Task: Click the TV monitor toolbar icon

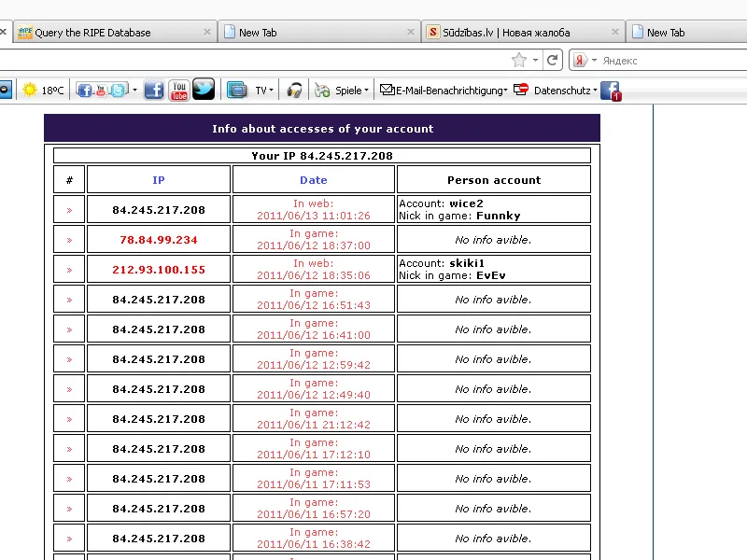Action: pos(236,90)
